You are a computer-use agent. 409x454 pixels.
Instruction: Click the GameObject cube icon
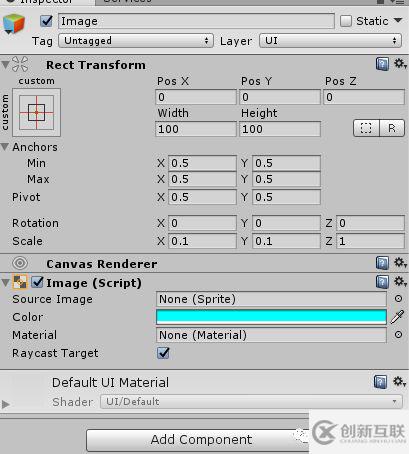[14, 24]
